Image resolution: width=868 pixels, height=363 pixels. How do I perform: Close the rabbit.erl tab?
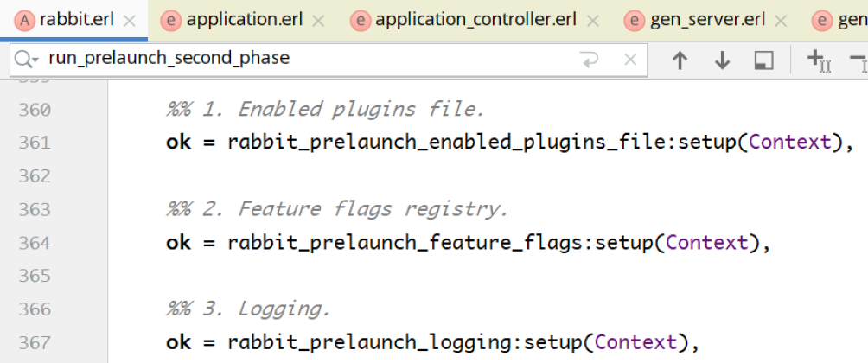tap(128, 20)
